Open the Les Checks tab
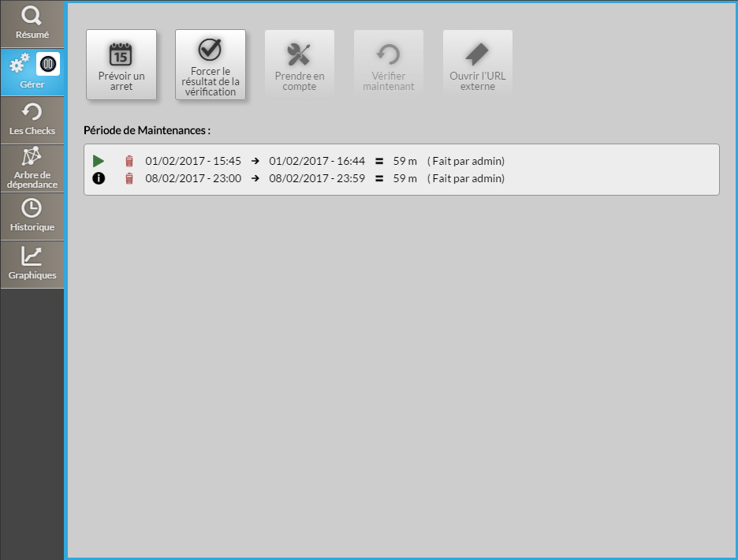This screenshot has width=738, height=560. [x=32, y=120]
